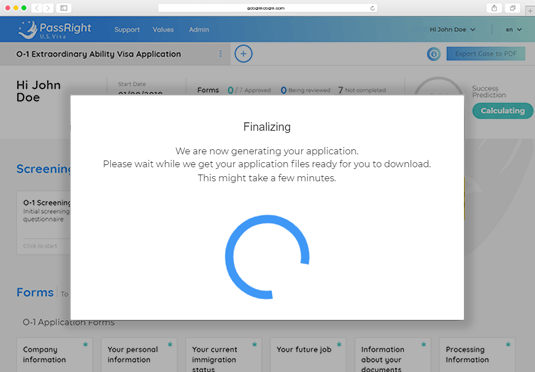Image resolution: width=535 pixels, height=372 pixels.
Task: Click the Start Date label
Action: 132,84
